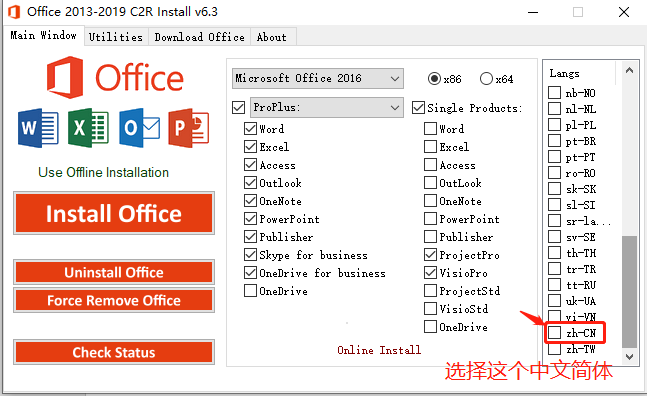Uncheck the ProjectPro checkbox
Image resolution: width=647 pixels, height=396 pixels.
click(x=430, y=255)
